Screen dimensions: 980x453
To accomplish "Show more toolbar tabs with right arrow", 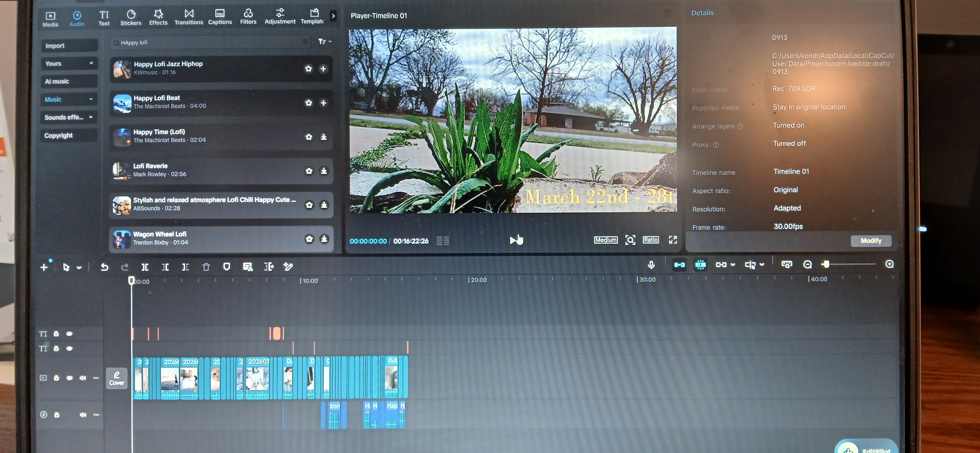I will click(x=333, y=16).
